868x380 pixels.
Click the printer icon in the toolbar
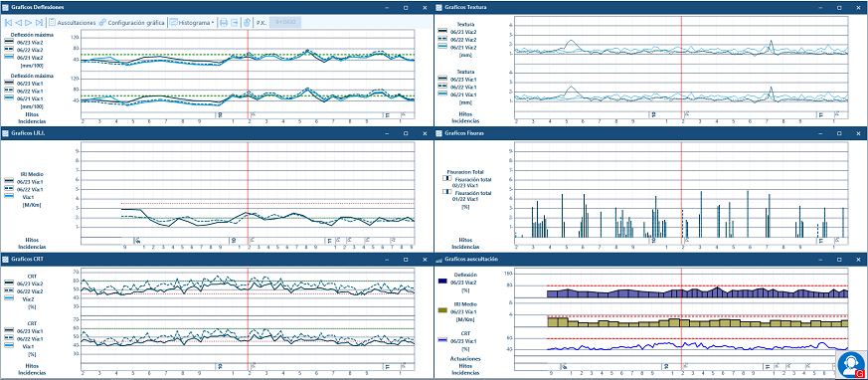(224, 23)
